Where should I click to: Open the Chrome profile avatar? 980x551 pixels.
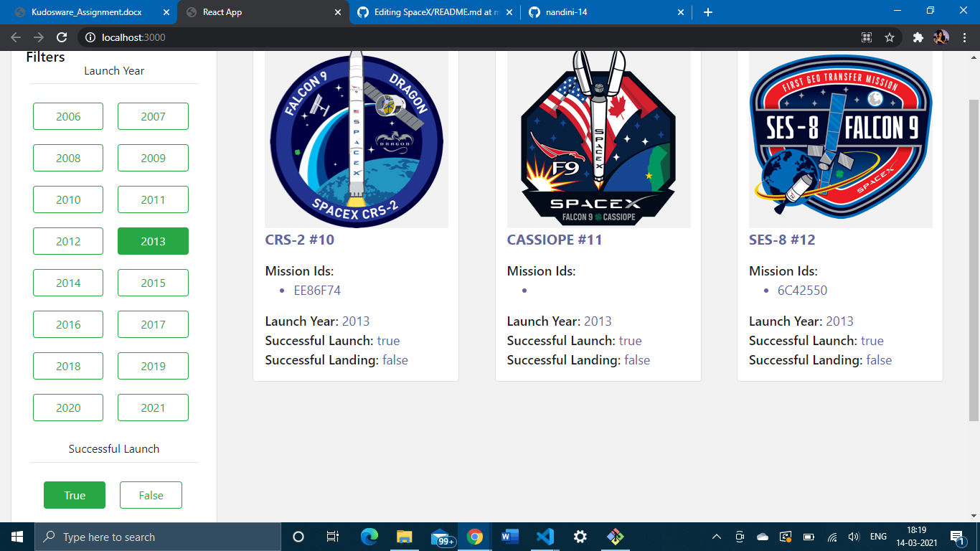(x=941, y=37)
